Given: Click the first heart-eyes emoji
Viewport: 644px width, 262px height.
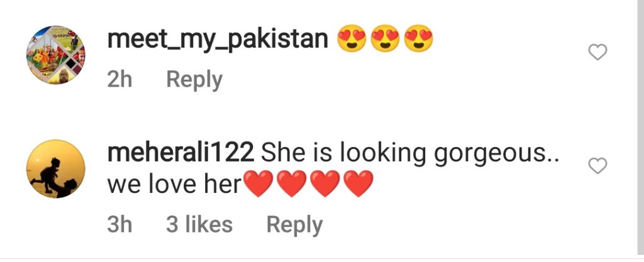Looking at the screenshot, I should click(x=352, y=38).
